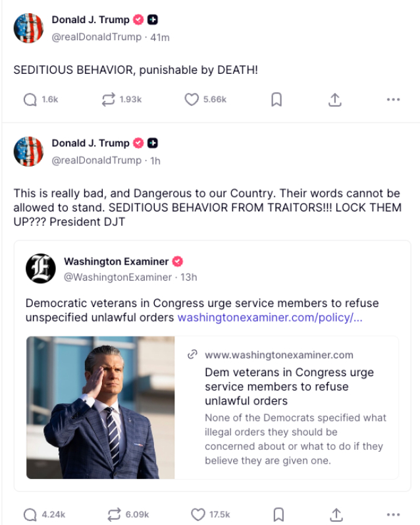Bookmark the second Trump post
This screenshot has width=420, height=525.
click(x=278, y=514)
